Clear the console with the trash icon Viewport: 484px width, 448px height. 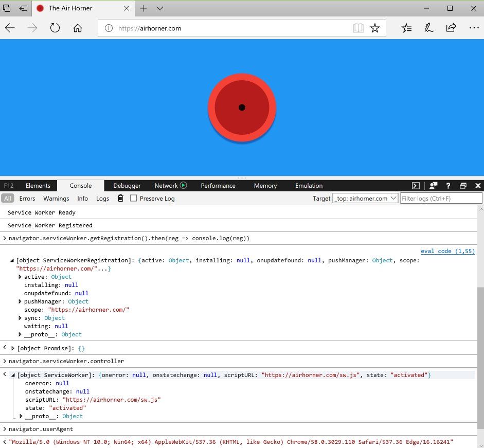pos(120,199)
